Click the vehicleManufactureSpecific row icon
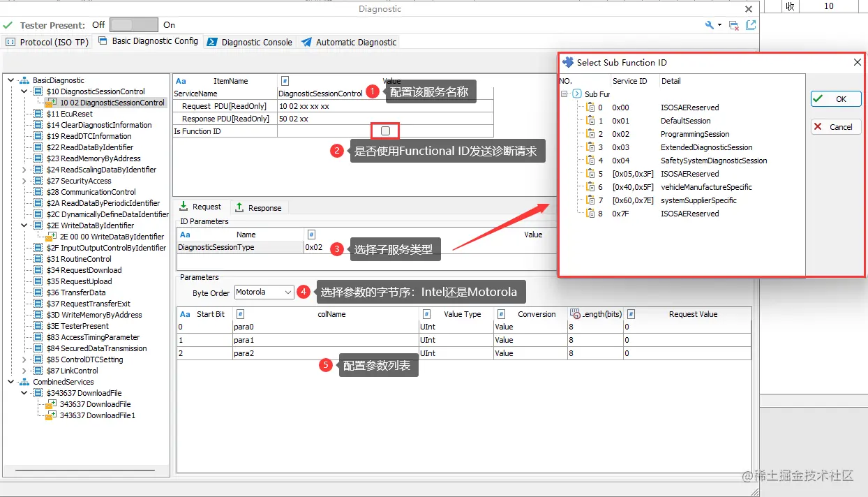The width and height of the screenshot is (868, 497). tap(590, 187)
